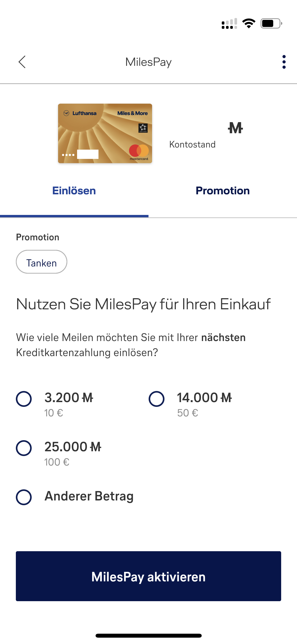The height and width of the screenshot is (644, 297).
Task: Switch to the Einlösen tab
Action: pos(74,191)
